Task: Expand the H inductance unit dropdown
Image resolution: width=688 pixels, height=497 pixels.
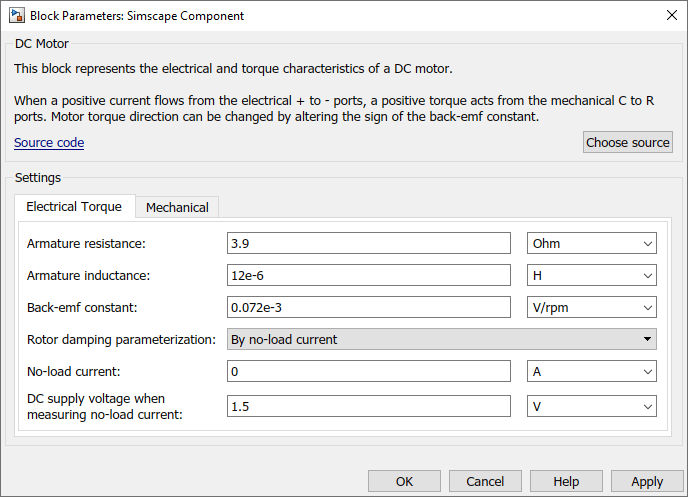Action: pos(591,275)
